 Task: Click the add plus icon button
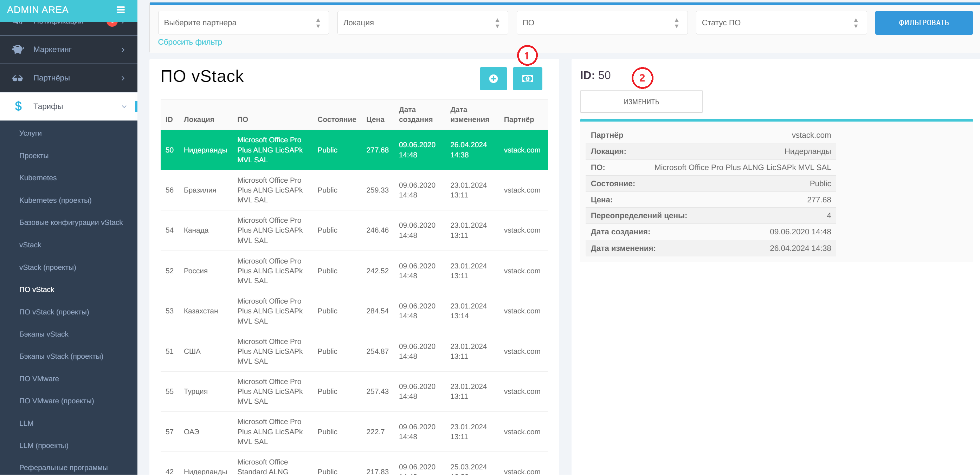[x=493, y=79]
